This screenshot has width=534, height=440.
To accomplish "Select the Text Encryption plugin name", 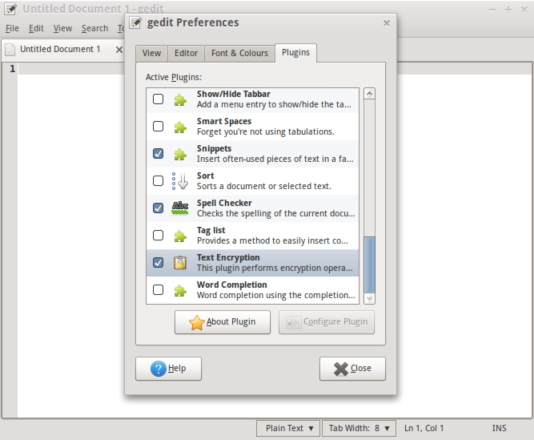I will (x=228, y=258).
